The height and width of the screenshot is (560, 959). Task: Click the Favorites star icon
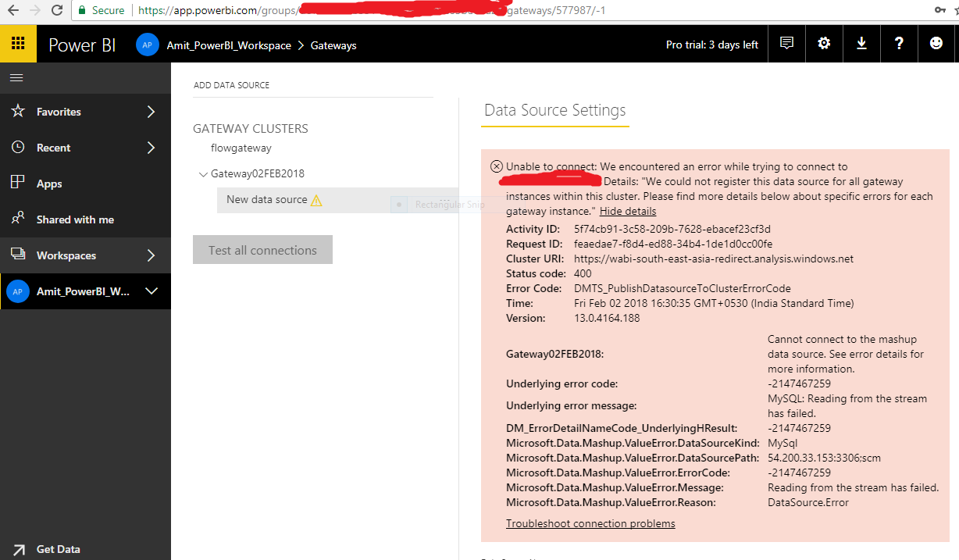18,111
